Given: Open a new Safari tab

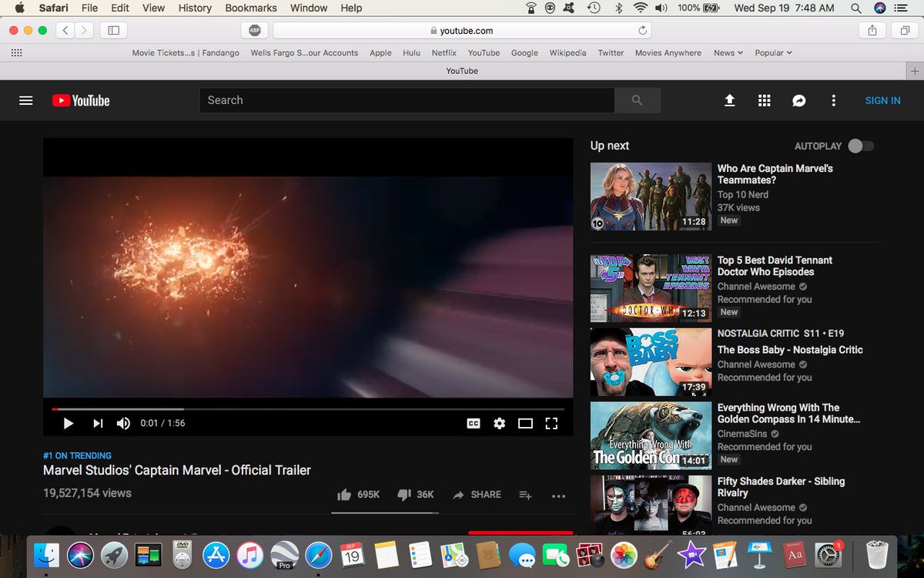Looking at the screenshot, I should coord(915,70).
